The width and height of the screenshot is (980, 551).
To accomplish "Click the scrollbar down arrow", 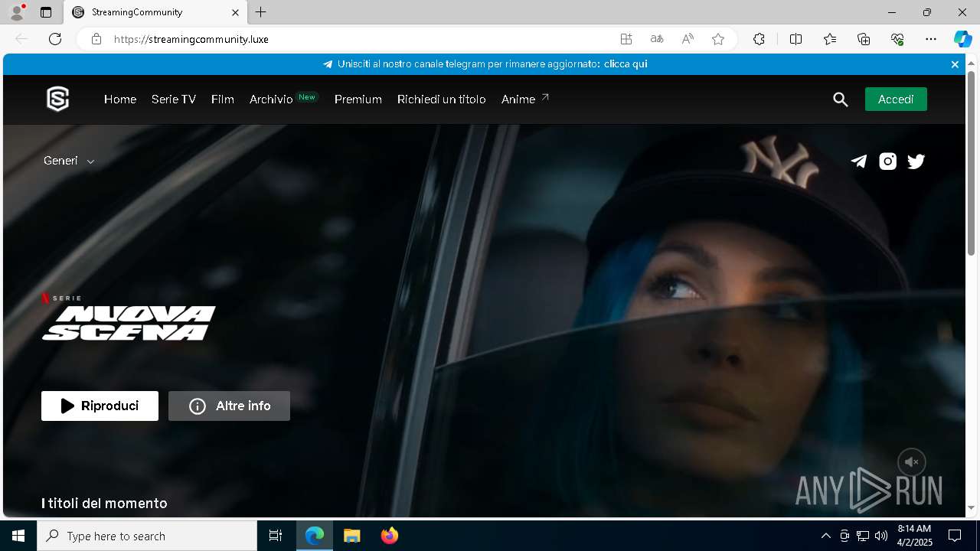I will click(x=971, y=508).
